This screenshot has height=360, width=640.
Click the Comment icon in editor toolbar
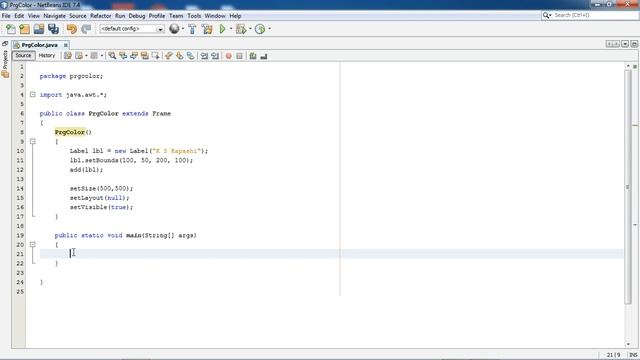click(x=253, y=56)
